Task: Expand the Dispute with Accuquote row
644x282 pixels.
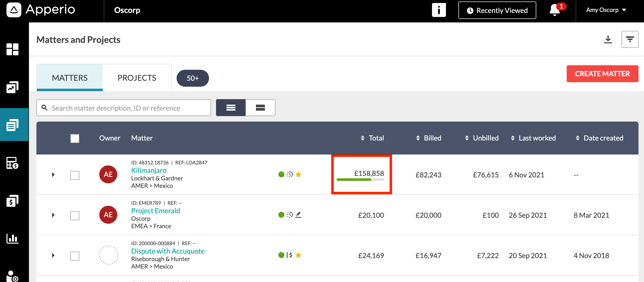Action: tap(53, 255)
